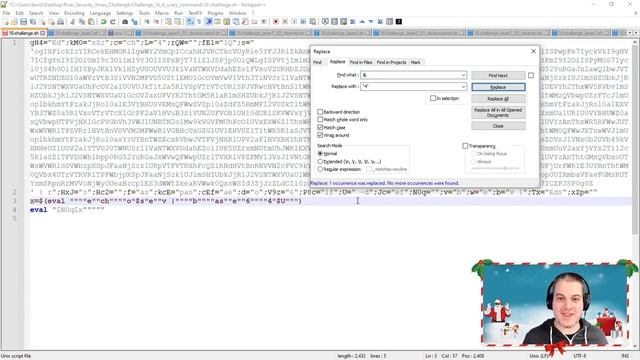Viewport: 640px width, 360px height.
Task: Click the blue down-arrow toolbar icon
Action: pos(371,22)
